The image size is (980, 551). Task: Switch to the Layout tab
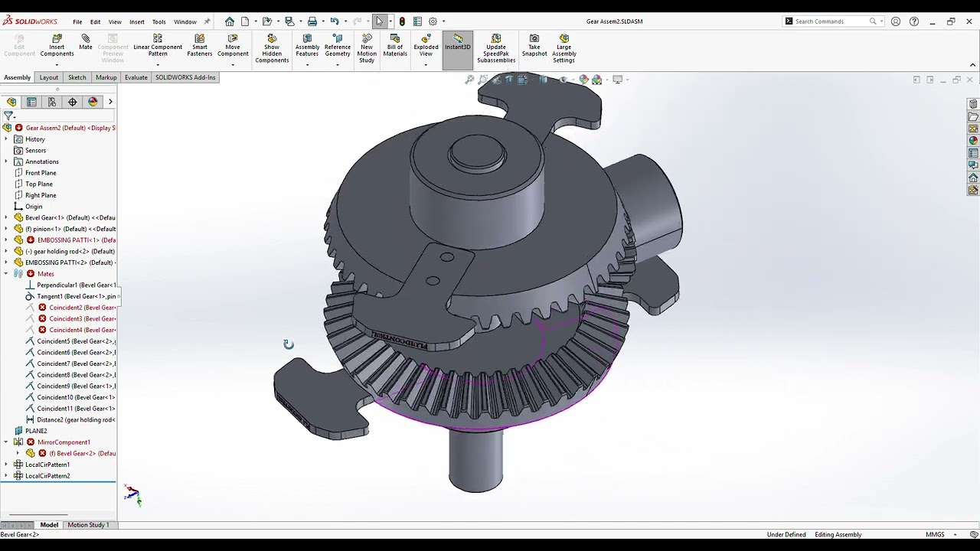pos(49,77)
